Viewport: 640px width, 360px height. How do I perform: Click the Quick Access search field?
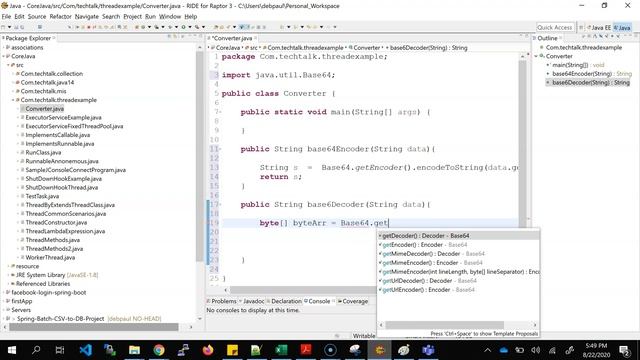coord(555,27)
